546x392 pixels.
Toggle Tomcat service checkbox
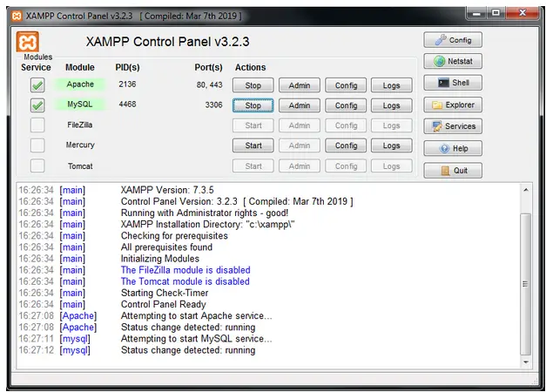pyautogui.click(x=37, y=166)
